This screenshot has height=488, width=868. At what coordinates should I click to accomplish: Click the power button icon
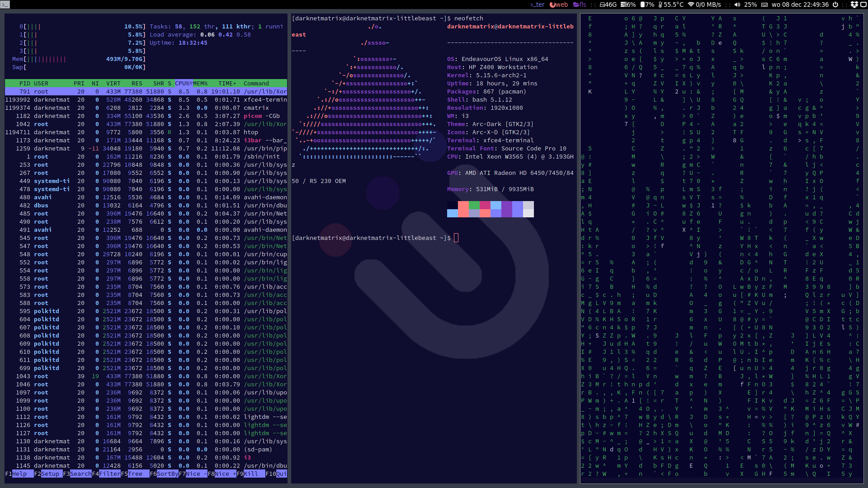click(x=835, y=5)
